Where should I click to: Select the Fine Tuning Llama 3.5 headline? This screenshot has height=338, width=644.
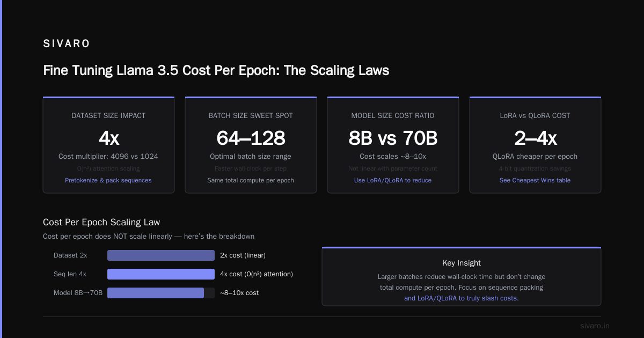point(216,70)
